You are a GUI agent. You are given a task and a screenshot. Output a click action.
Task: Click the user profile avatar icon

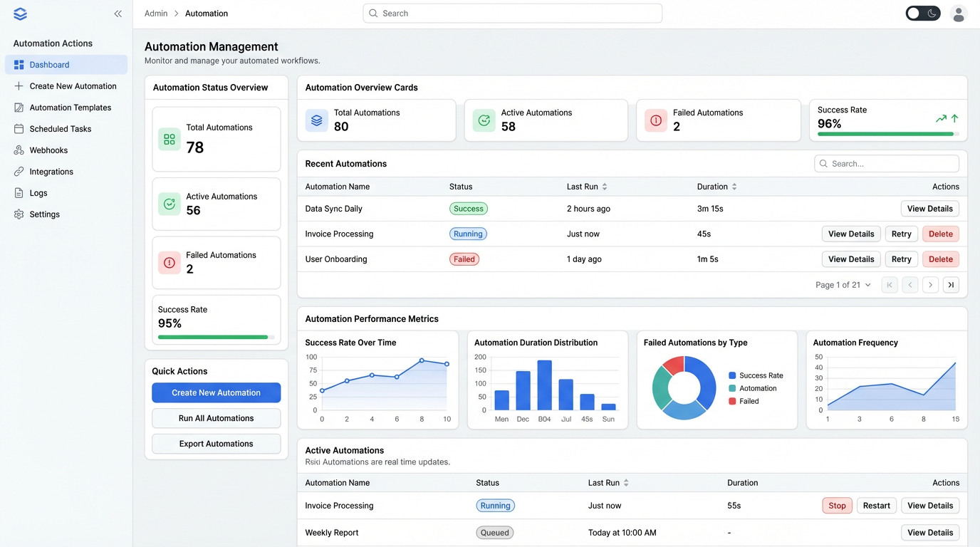958,14
